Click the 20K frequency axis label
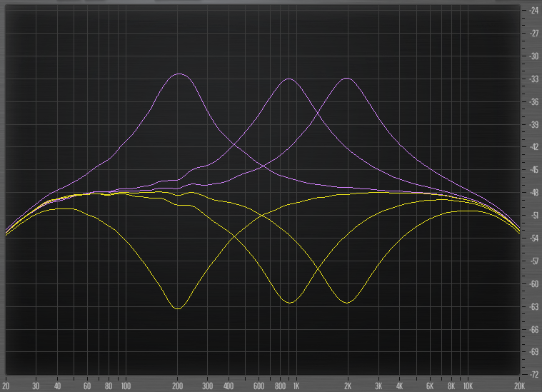 [x=520, y=386]
